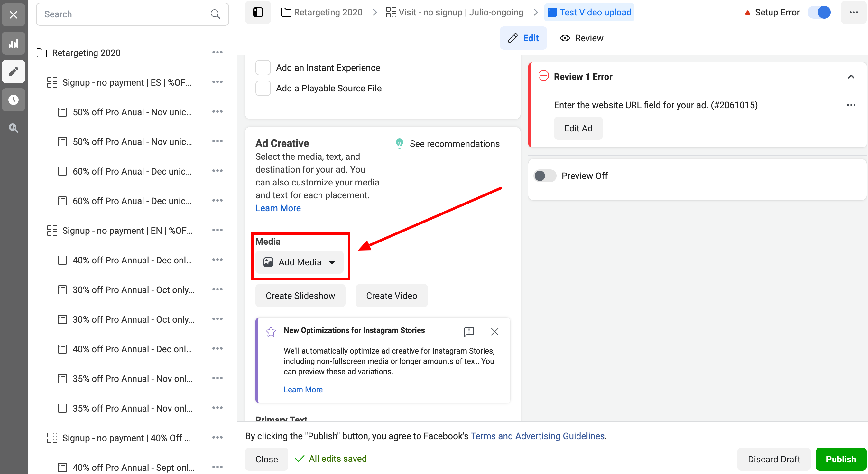
Task: Open the magnifier inspect icon in sidebar
Action: click(14, 128)
